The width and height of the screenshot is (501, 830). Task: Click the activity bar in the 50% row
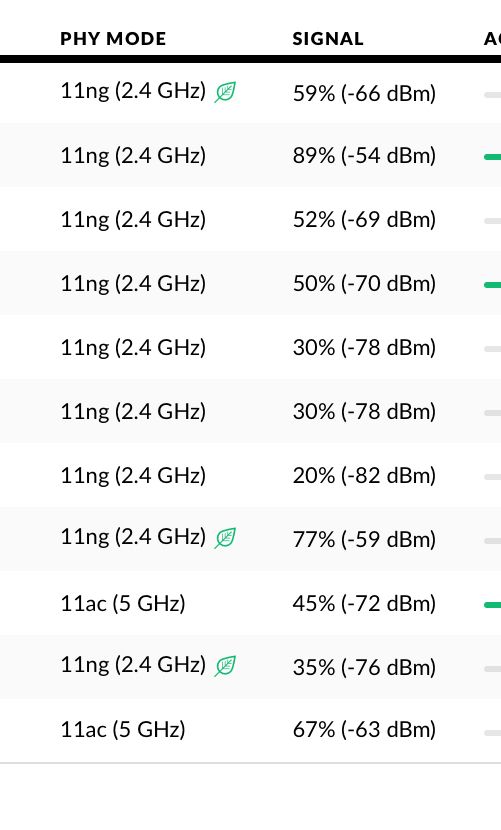[x=493, y=285]
